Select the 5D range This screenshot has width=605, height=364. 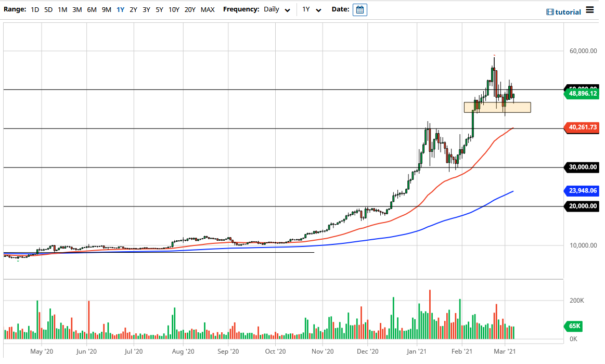point(48,9)
